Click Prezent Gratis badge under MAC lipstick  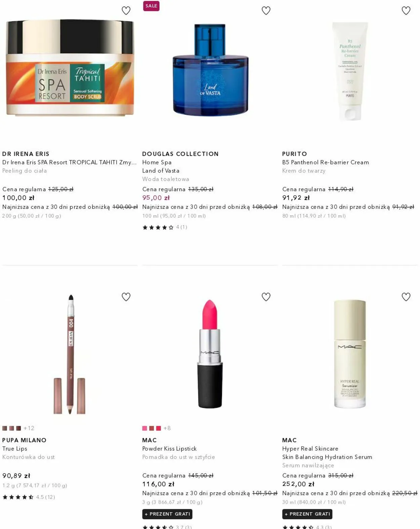[167, 514]
